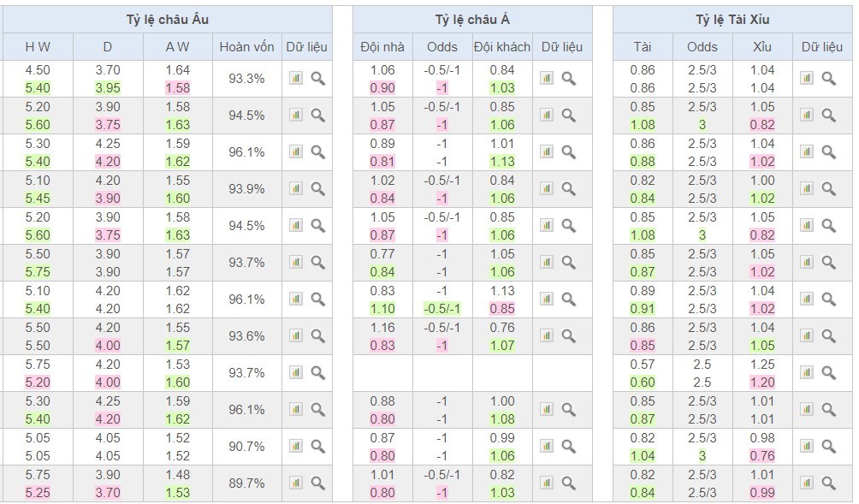Click the magnifier icon in the 89.7% payout row
This screenshot has width=859, height=504.
317,483
